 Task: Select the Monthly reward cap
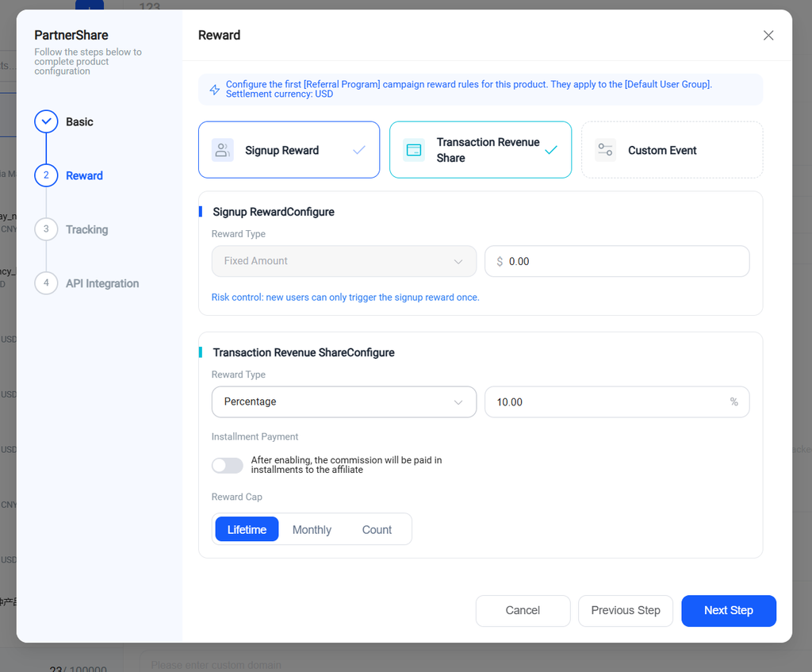[312, 529]
